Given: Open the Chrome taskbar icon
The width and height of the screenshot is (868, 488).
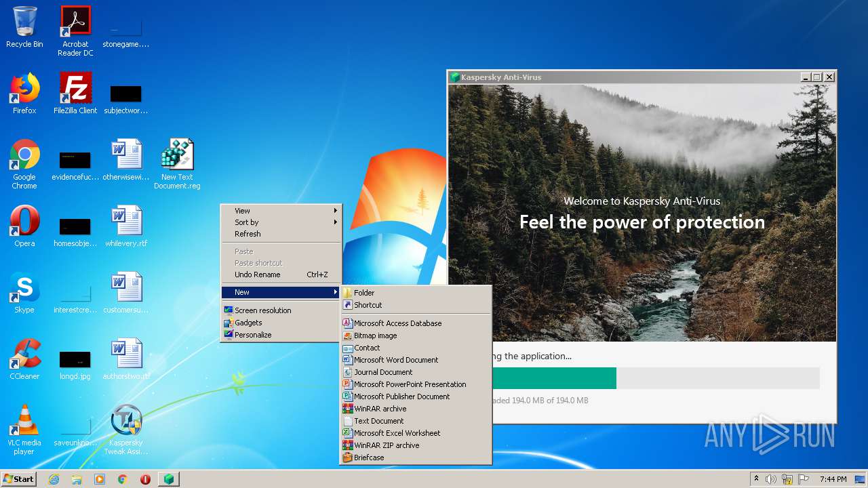Looking at the screenshot, I should pyautogui.click(x=123, y=479).
